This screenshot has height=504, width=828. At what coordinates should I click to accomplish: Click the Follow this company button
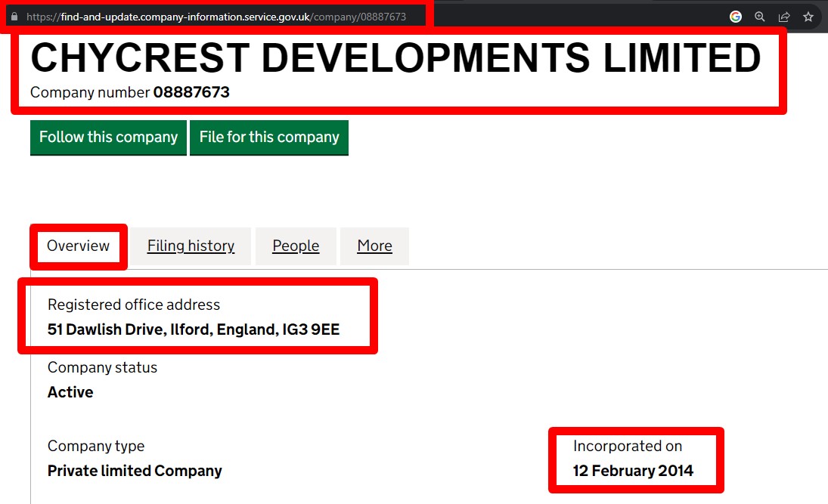tap(108, 138)
